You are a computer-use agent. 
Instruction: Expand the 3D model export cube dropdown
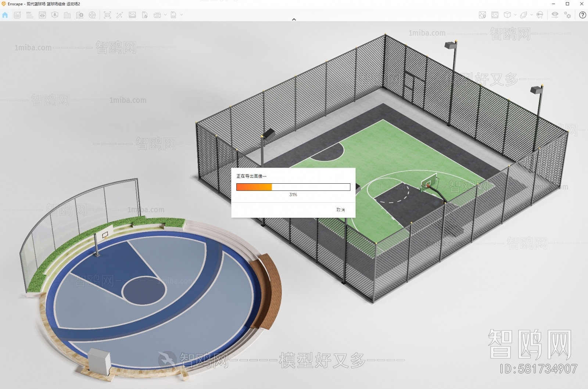point(515,15)
